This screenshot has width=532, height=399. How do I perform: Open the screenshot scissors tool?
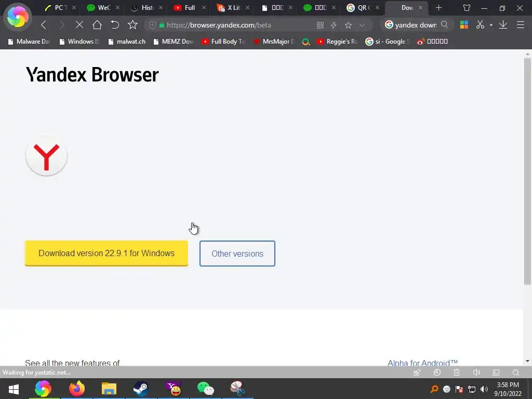(x=480, y=25)
